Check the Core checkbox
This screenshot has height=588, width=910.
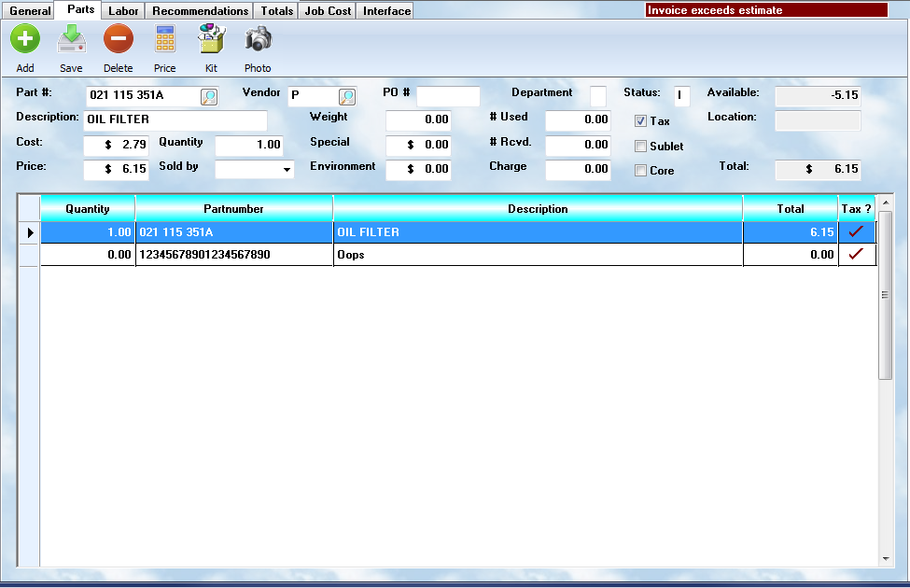coord(640,171)
